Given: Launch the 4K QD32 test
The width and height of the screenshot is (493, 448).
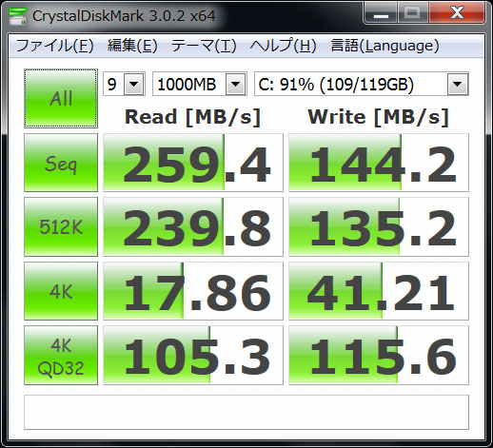Looking at the screenshot, I should click(61, 356).
